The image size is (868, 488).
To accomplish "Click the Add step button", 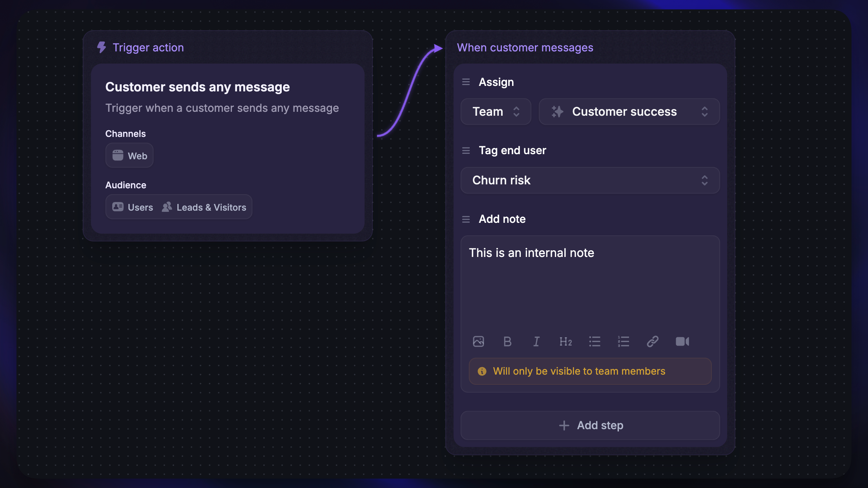I will pyautogui.click(x=590, y=425).
